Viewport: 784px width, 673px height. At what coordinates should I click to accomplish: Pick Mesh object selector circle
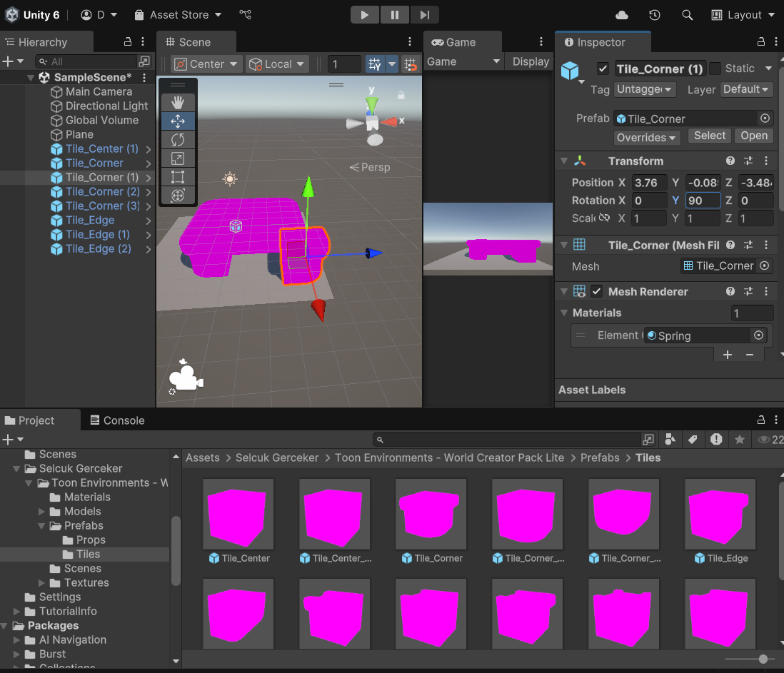[765, 265]
